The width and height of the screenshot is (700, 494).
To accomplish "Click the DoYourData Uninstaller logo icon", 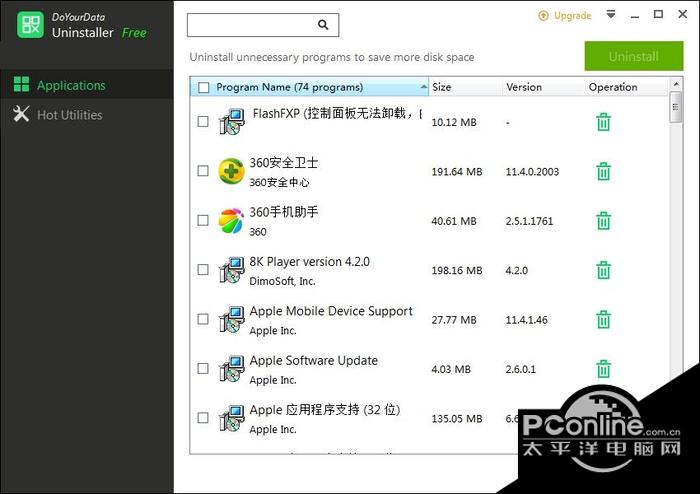I will tap(30, 25).
